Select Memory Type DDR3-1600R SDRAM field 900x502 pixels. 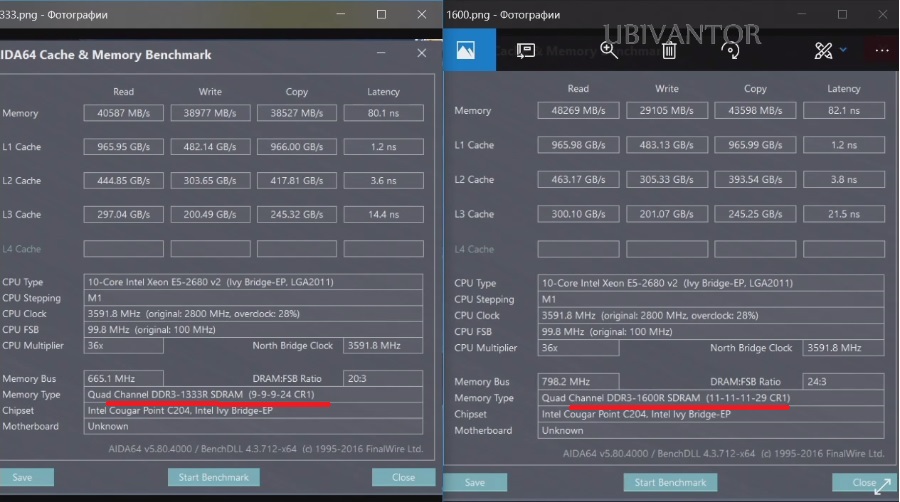pos(711,398)
